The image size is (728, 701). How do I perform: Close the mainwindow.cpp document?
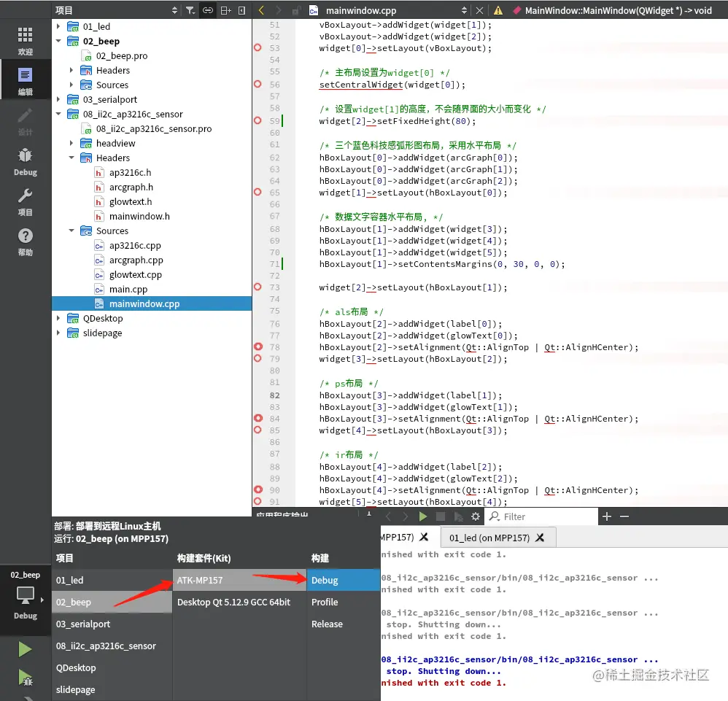click(x=479, y=10)
